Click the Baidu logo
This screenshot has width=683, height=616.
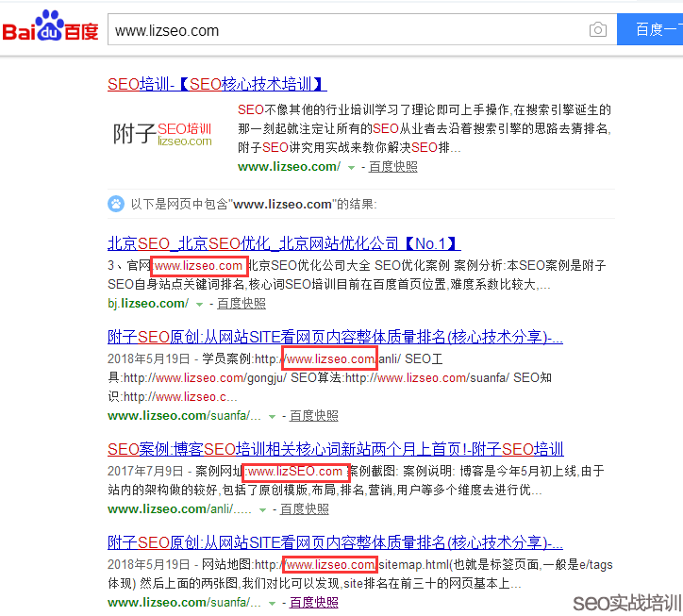pos(50,26)
